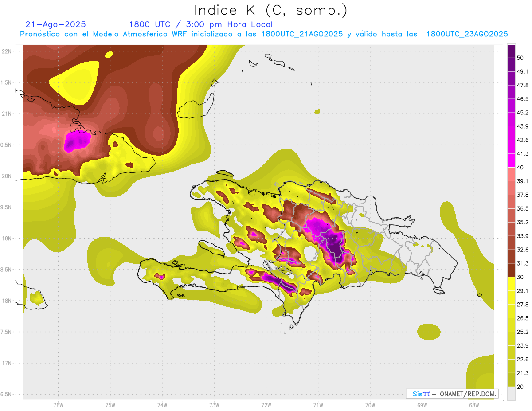Screen dimensions: 532x411
Task: Click the bright yellow swatch between 29.1 and 30
Action: pyautogui.click(x=512, y=284)
